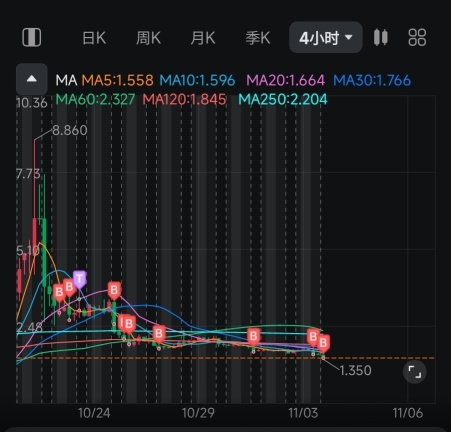Image resolution: width=451 pixels, height=432 pixels.
Task: Open the 4小时 interval dropdown
Action: click(x=326, y=37)
